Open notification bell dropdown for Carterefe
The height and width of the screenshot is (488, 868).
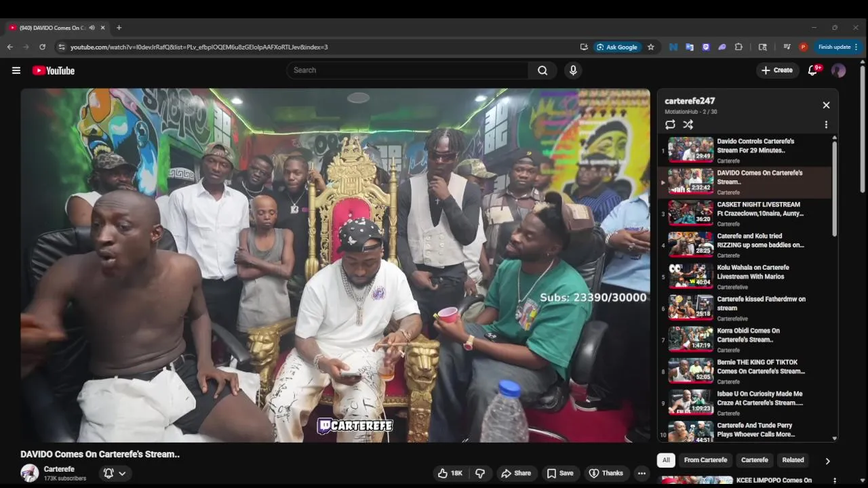click(114, 473)
